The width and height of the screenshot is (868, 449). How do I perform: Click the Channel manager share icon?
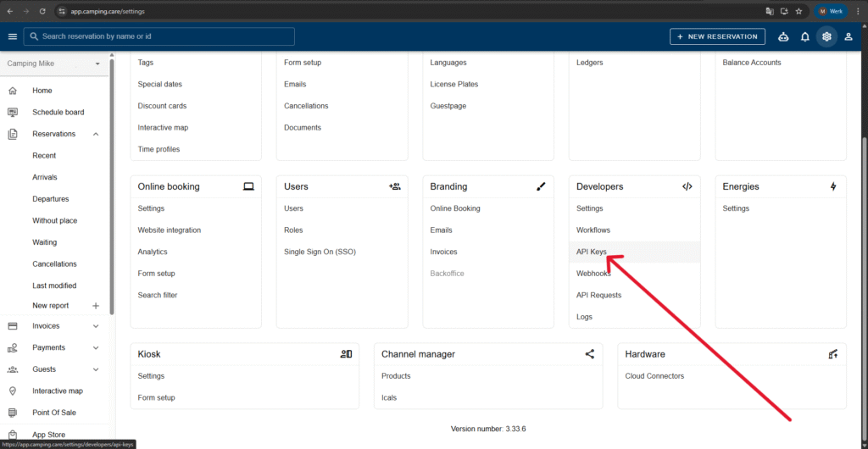[590, 354]
